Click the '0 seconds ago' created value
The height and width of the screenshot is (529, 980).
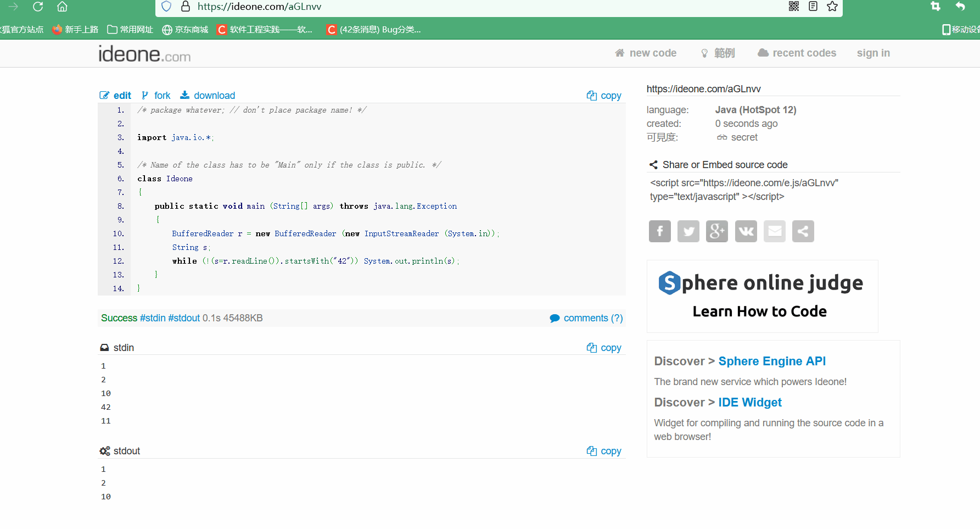click(x=746, y=124)
